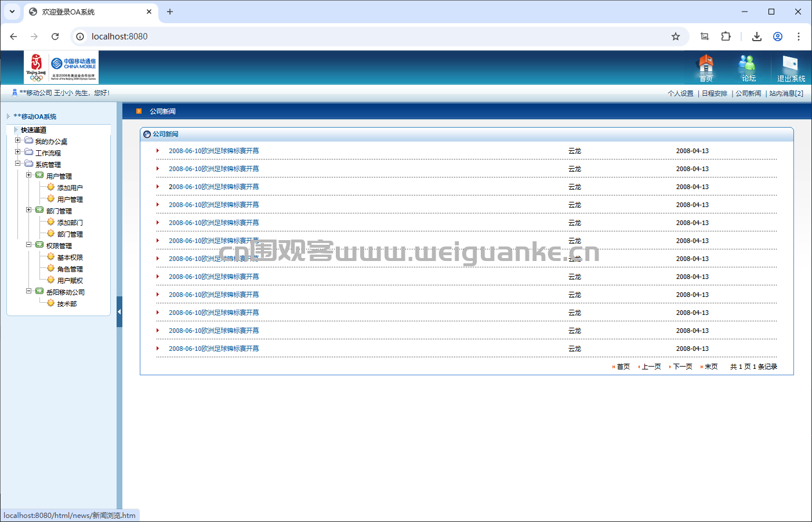The width and height of the screenshot is (812, 522).
Task: Open the browser profile avatar icon
Action: tap(778, 37)
